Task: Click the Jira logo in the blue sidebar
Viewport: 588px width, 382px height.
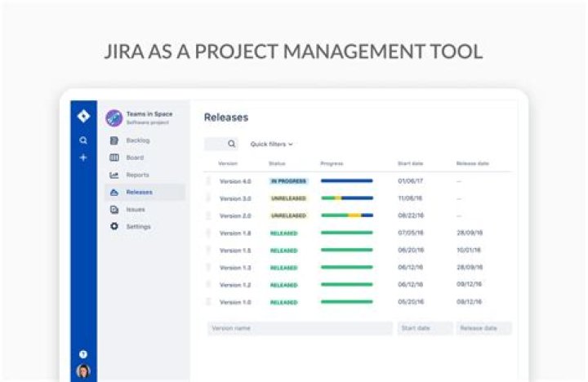Action: (82, 117)
